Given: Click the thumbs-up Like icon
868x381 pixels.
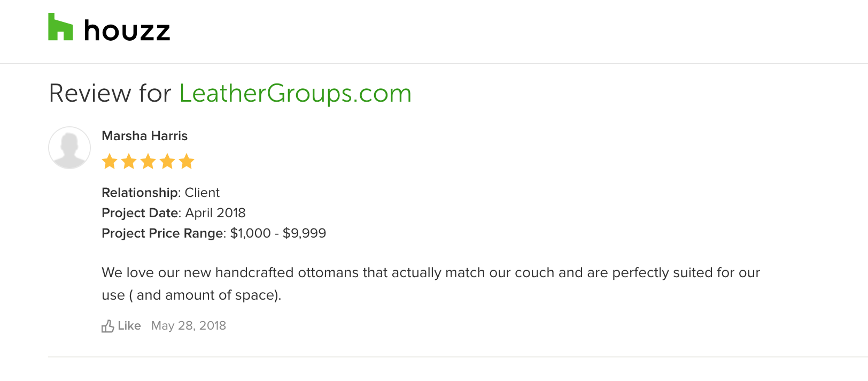Looking at the screenshot, I should (107, 326).
